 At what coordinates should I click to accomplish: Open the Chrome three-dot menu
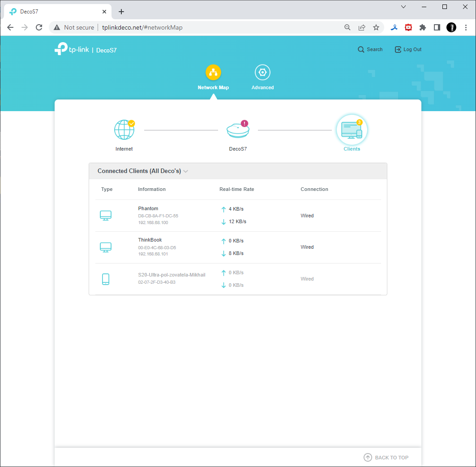click(466, 28)
